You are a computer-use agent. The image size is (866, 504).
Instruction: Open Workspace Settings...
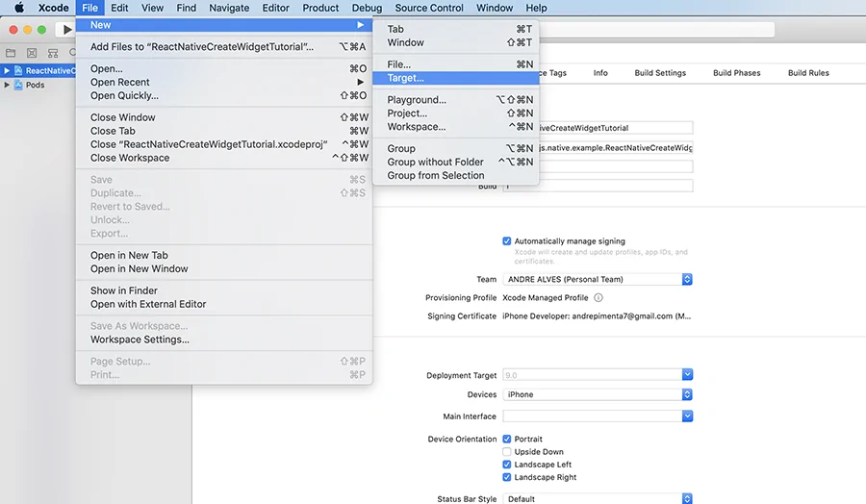223,340
